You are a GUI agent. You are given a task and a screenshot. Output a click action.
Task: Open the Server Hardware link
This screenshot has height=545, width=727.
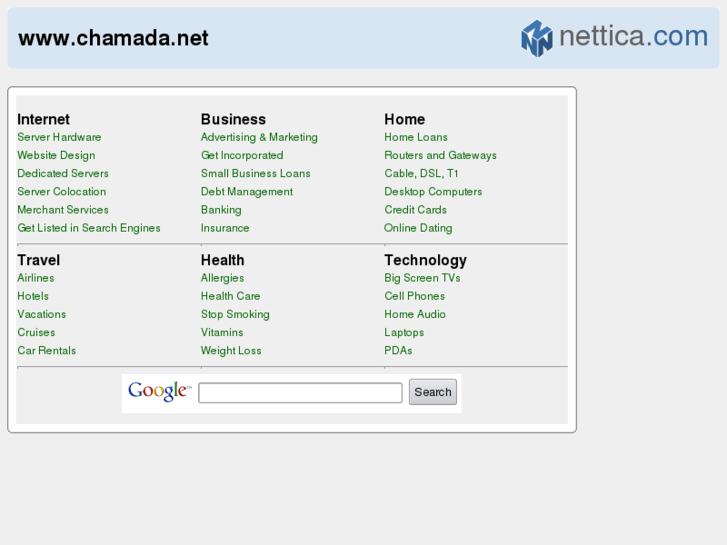(x=59, y=137)
